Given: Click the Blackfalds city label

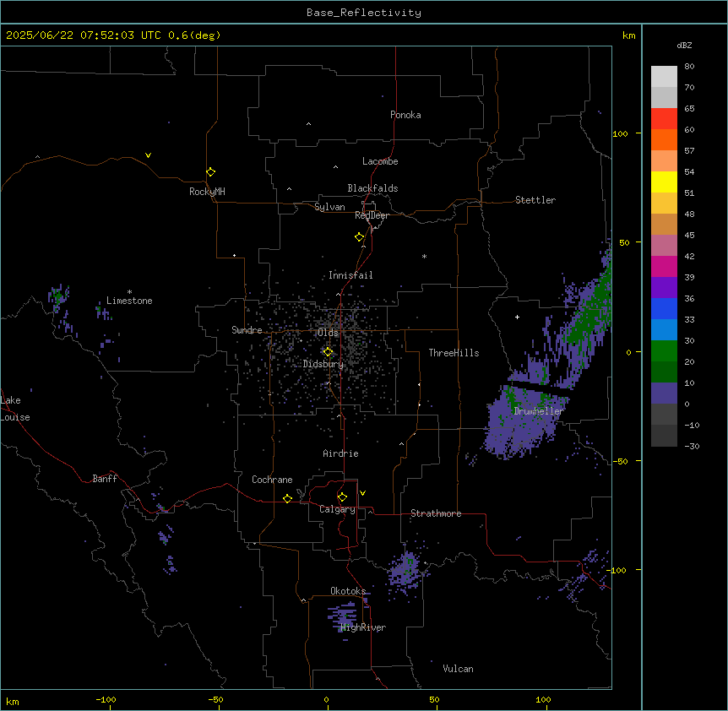Looking at the screenshot, I should (372, 188).
